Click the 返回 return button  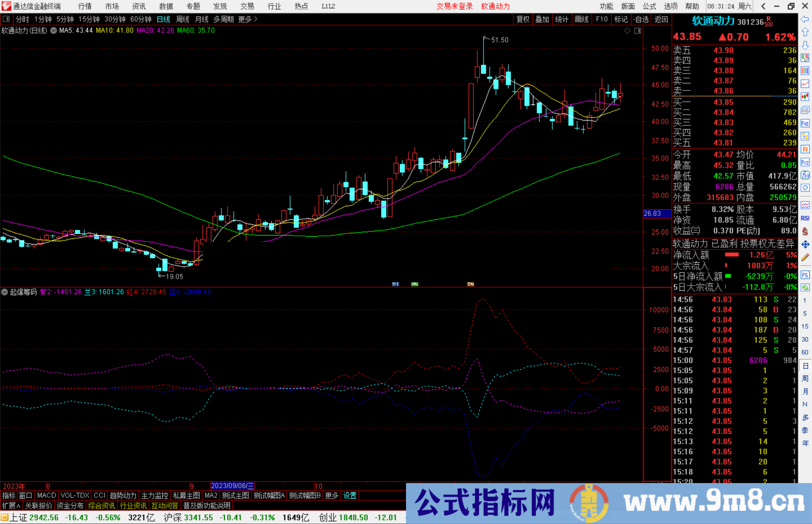[661, 19]
